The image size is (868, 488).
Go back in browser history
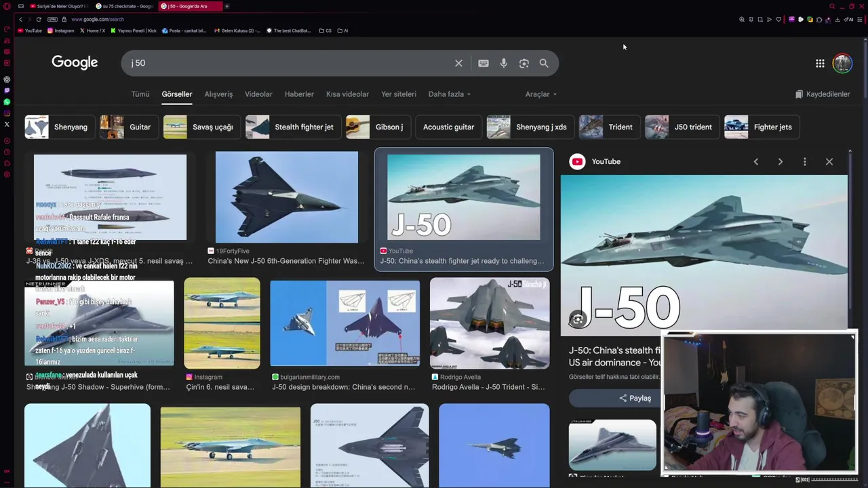pyautogui.click(x=20, y=19)
